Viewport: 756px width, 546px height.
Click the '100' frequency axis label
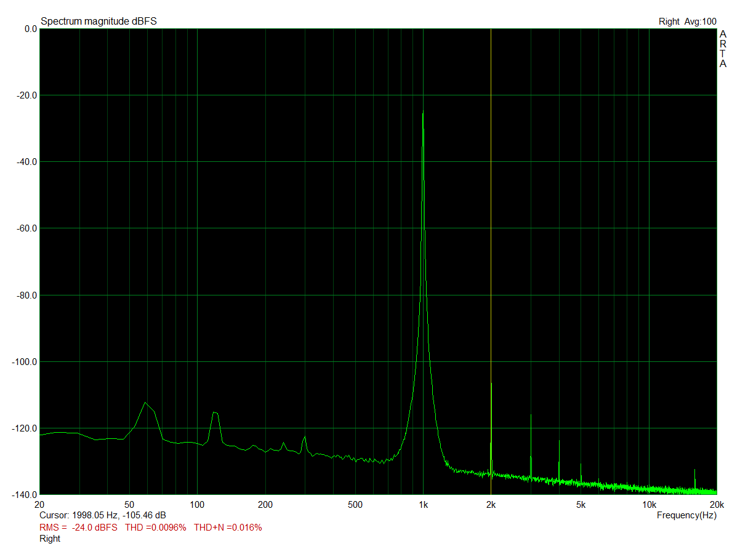(x=197, y=505)
